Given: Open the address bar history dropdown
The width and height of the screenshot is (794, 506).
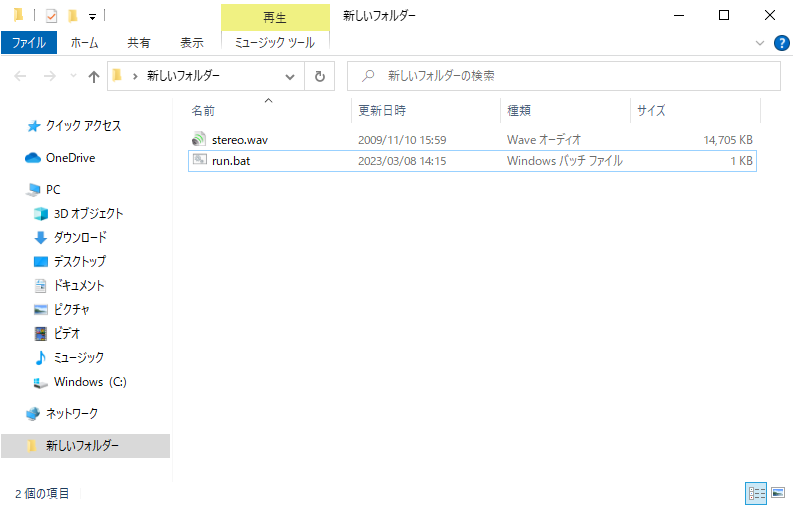Looking at the screenshot, I should 290,76.
